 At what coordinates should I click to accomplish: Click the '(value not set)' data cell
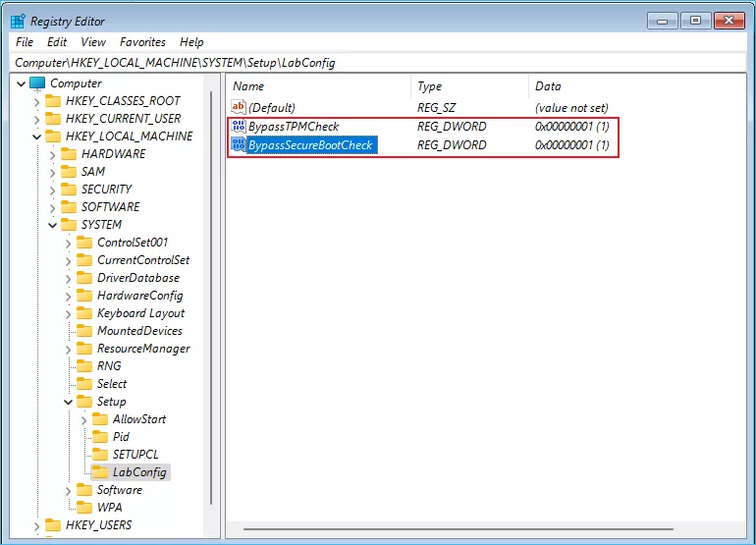(x=571, y=108)
